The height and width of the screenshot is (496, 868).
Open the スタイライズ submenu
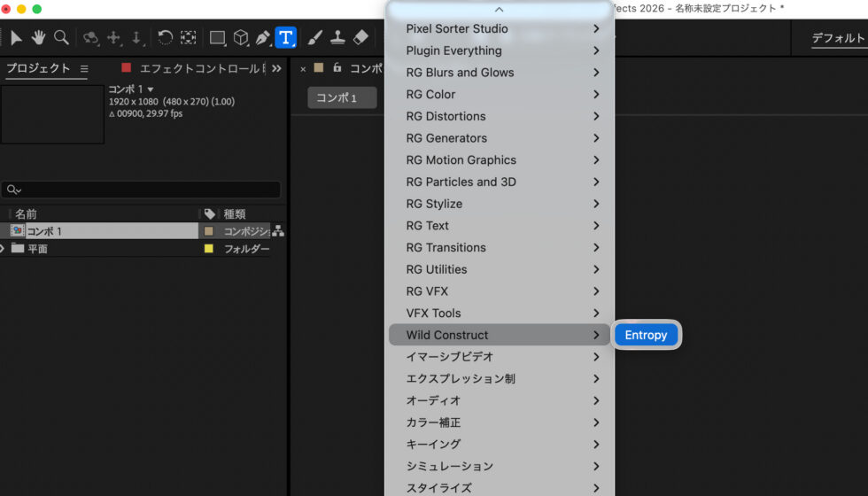[x=501, y=488]
